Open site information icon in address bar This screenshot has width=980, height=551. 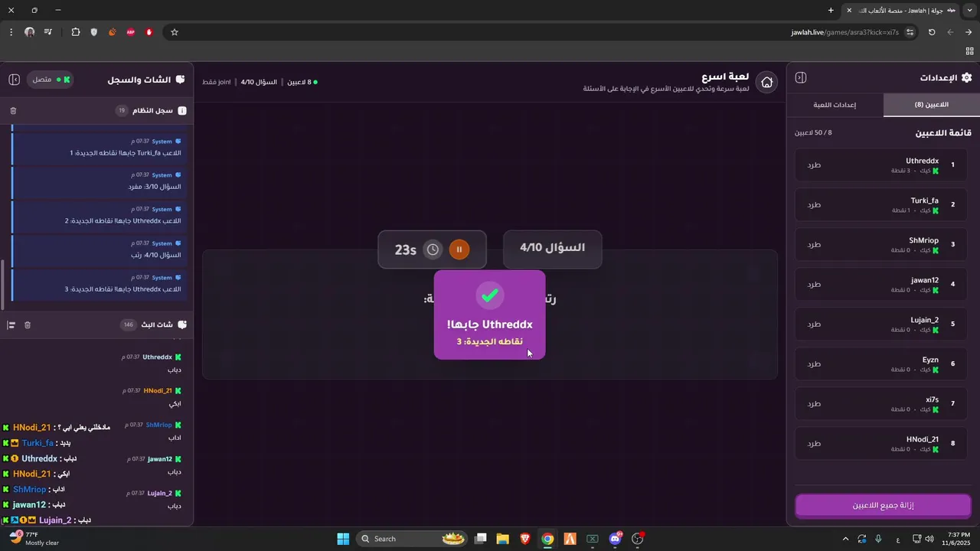click(910, 32)
